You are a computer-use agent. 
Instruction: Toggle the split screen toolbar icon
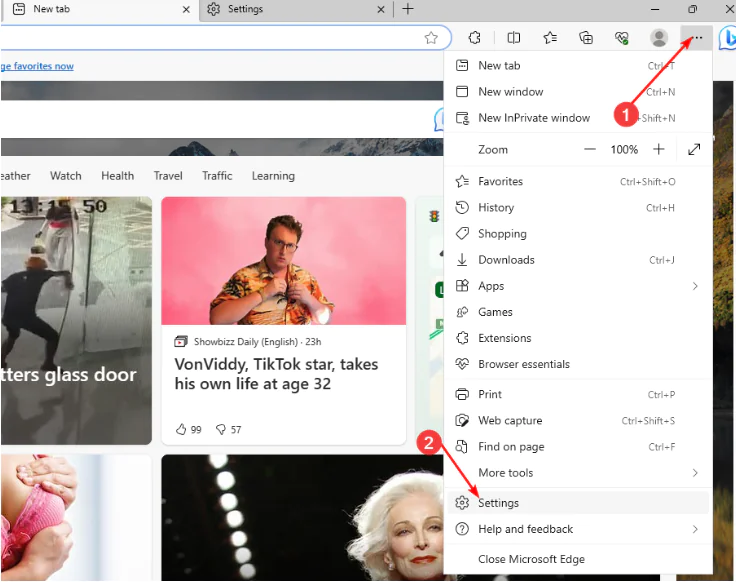tap(513, 38)
